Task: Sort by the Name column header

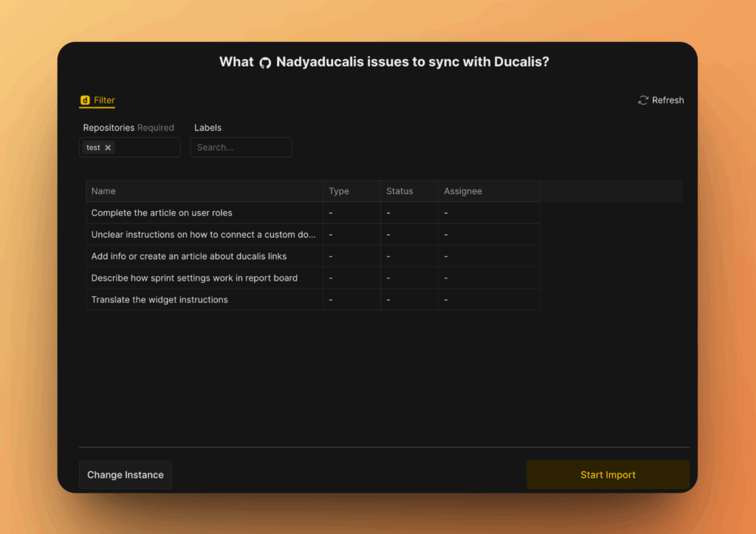Action: (103, 191)
